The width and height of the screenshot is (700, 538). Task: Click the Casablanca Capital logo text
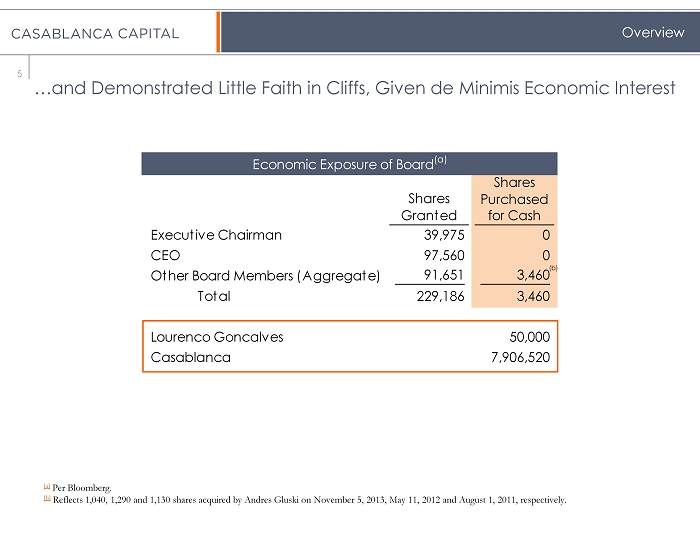point(95,34)
